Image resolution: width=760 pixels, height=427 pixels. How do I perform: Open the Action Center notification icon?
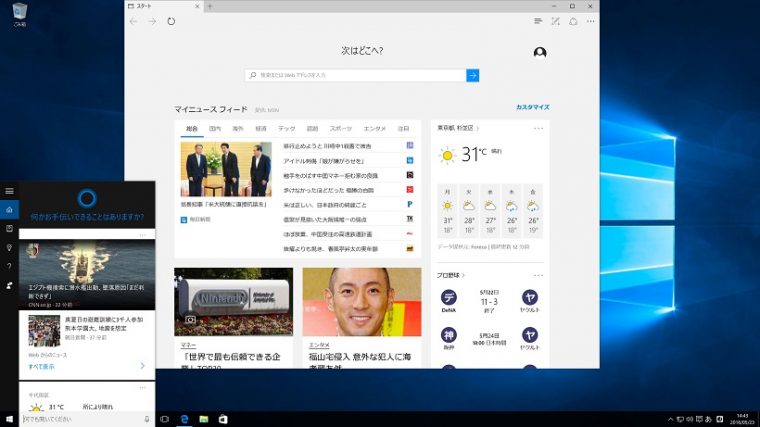click(x=699, y=419)
